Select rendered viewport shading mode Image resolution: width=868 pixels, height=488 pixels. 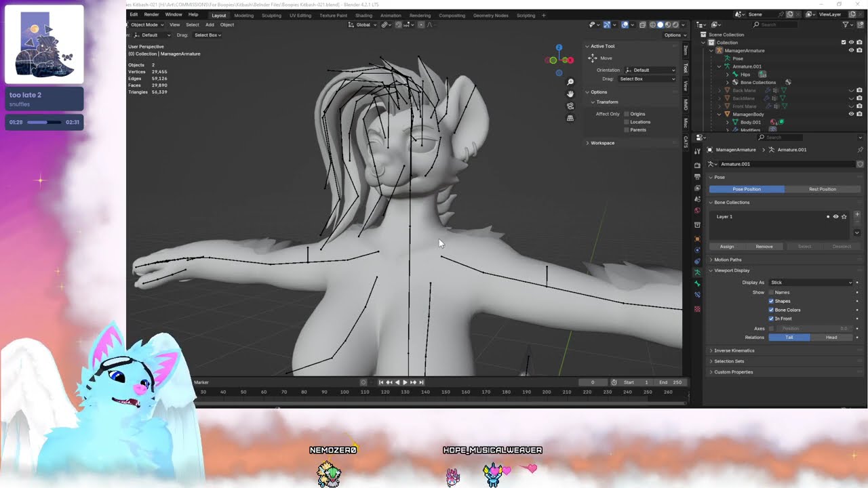[x=675, y=24]
